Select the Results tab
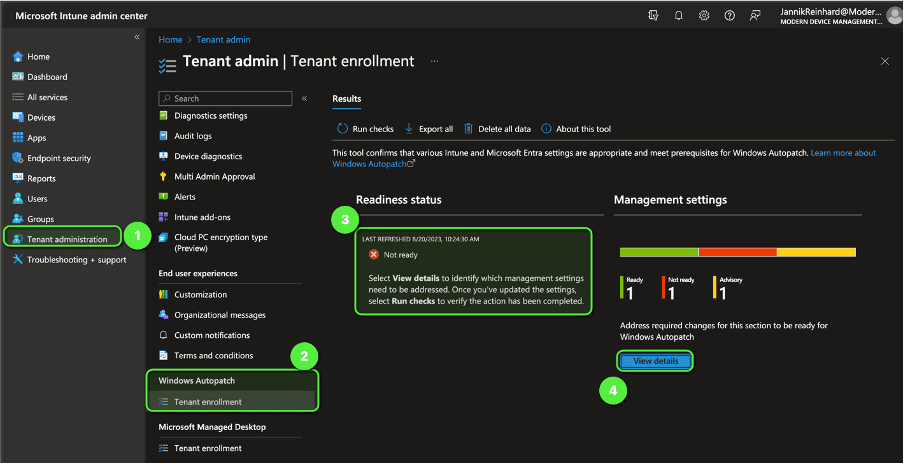Image resolution: width=904 pixels, height=464 pixels. click(x=346, y=99)
